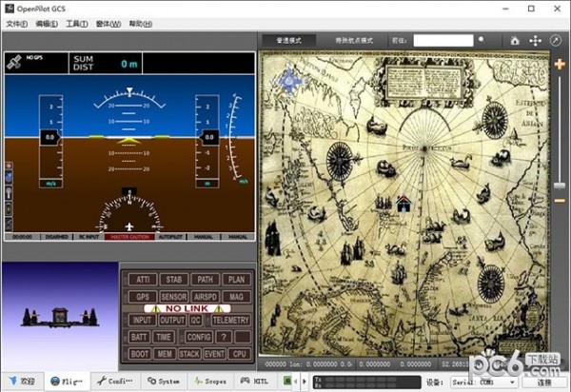Open the 编辑(E) menu
This screenshot has width=571, height=392.
[47, 24]
